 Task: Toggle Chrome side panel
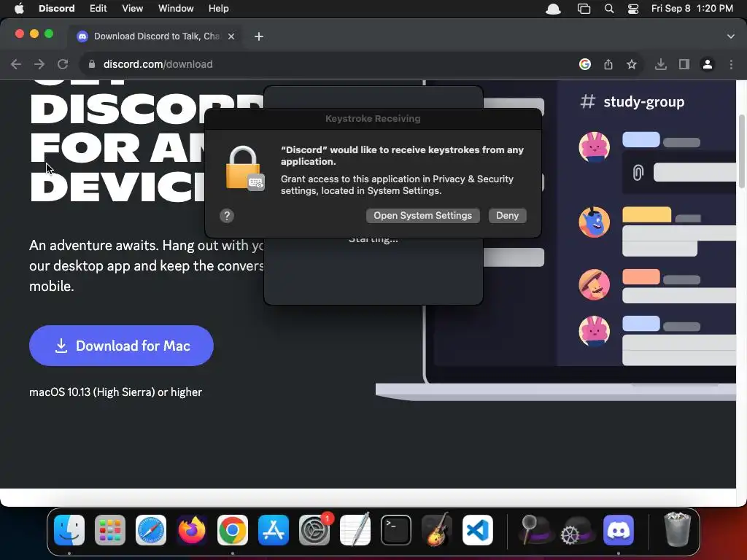click(x=684, y=64)
